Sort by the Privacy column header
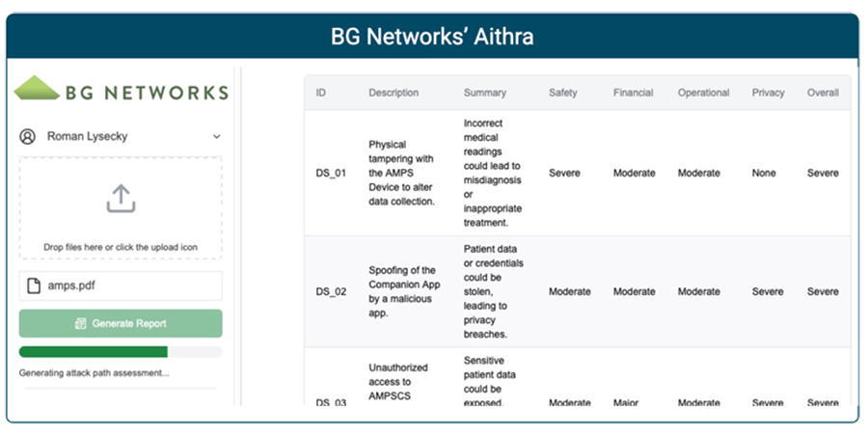This screenshot has height=436, width=868. [x=768, y=94]
